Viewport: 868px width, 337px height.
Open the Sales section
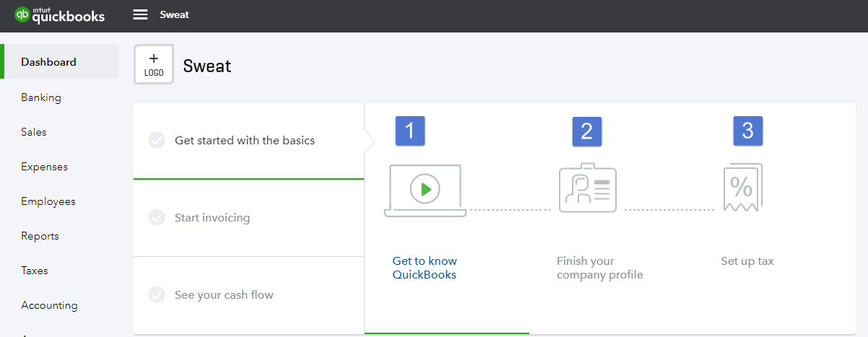click(34, 132)
